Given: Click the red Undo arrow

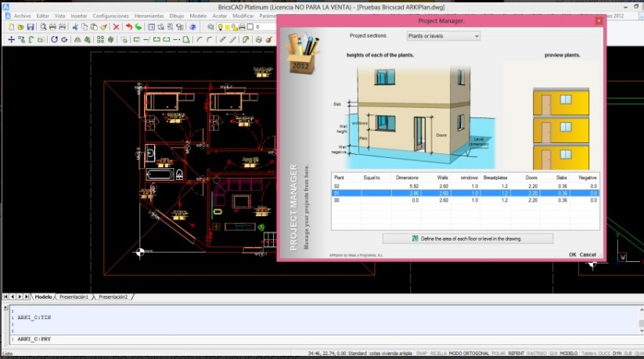Looking at the screenshot, I should 129,27.
